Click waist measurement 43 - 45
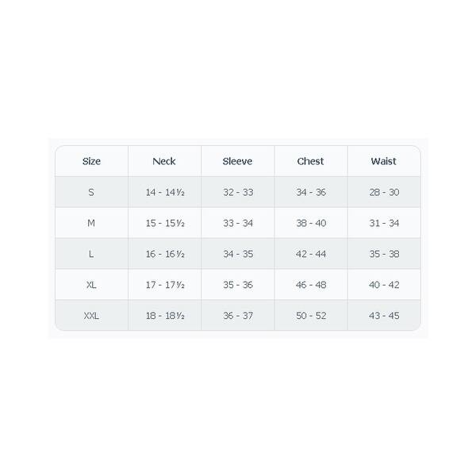Image resolution: width=476 pixels, height=476 pixels. click(x=384, y=316)
